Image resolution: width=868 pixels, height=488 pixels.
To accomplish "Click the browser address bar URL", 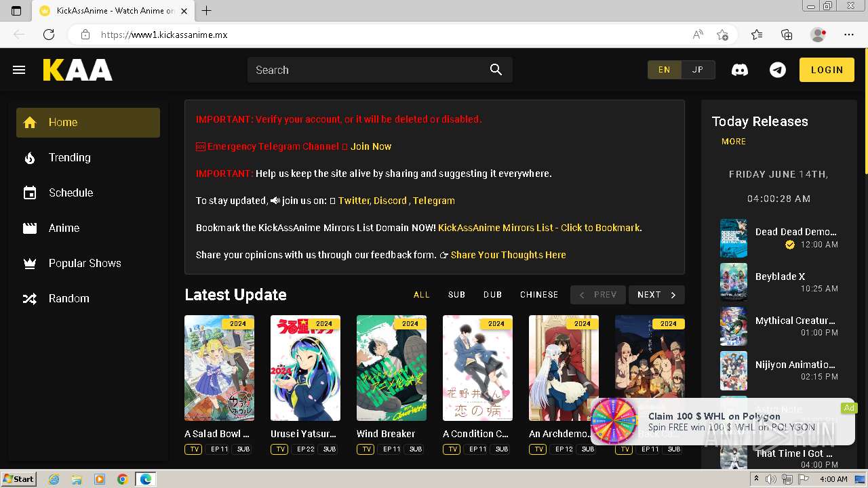I will 164,35.
